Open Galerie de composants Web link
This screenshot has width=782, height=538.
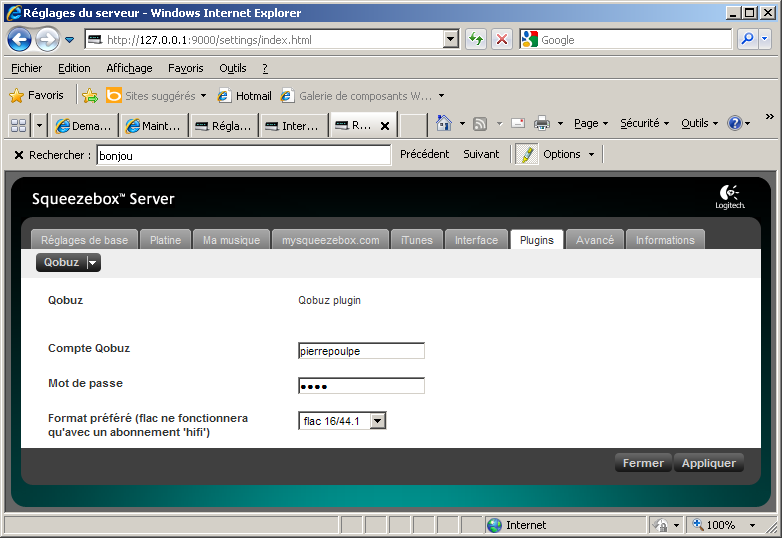tap(357, 96)
